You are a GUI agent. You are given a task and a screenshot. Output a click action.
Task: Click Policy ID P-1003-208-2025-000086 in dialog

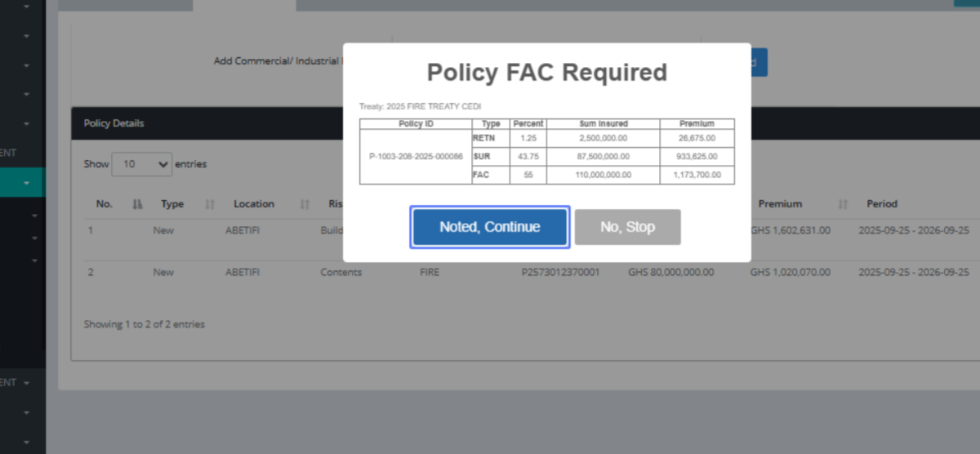pos(416,156)
